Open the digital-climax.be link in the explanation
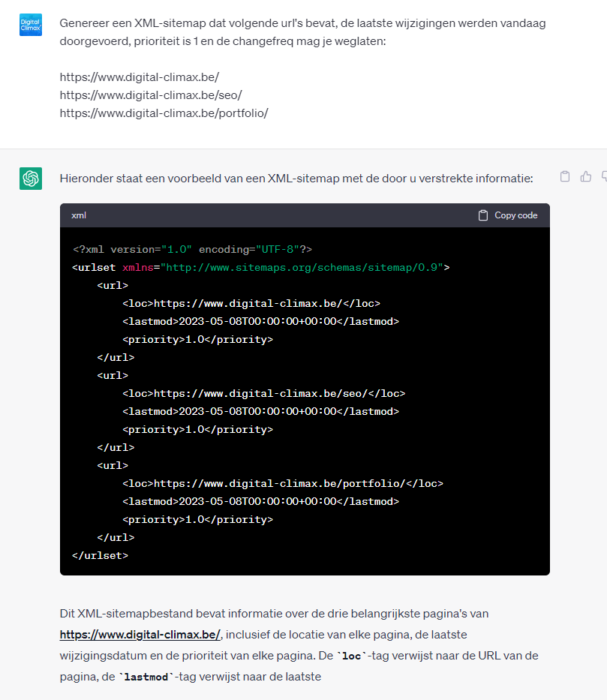 140,635
